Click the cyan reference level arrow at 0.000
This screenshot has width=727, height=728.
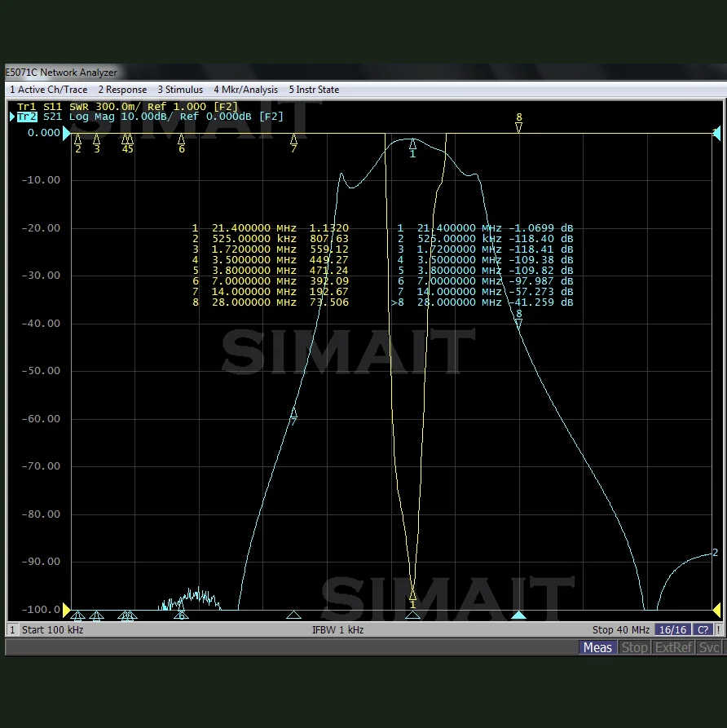click(67, 134)
